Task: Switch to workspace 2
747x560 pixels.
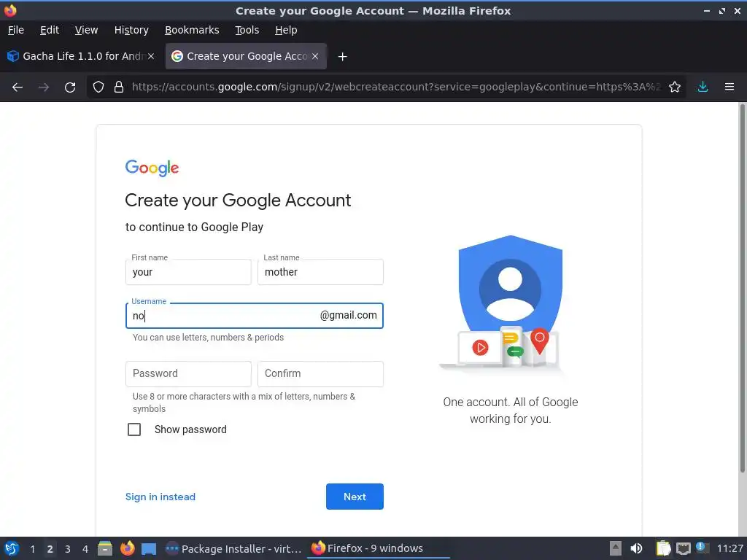Action: (x=50, y=549)
